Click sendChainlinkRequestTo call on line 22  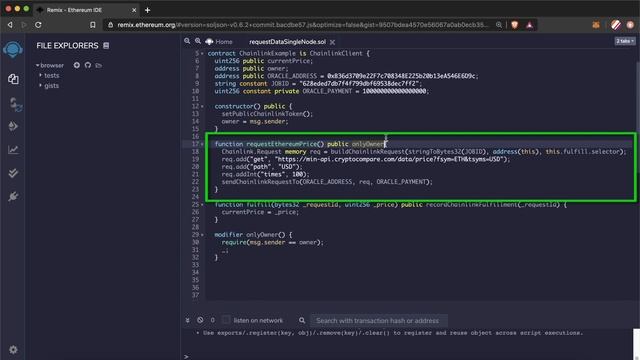pos(327,182)
